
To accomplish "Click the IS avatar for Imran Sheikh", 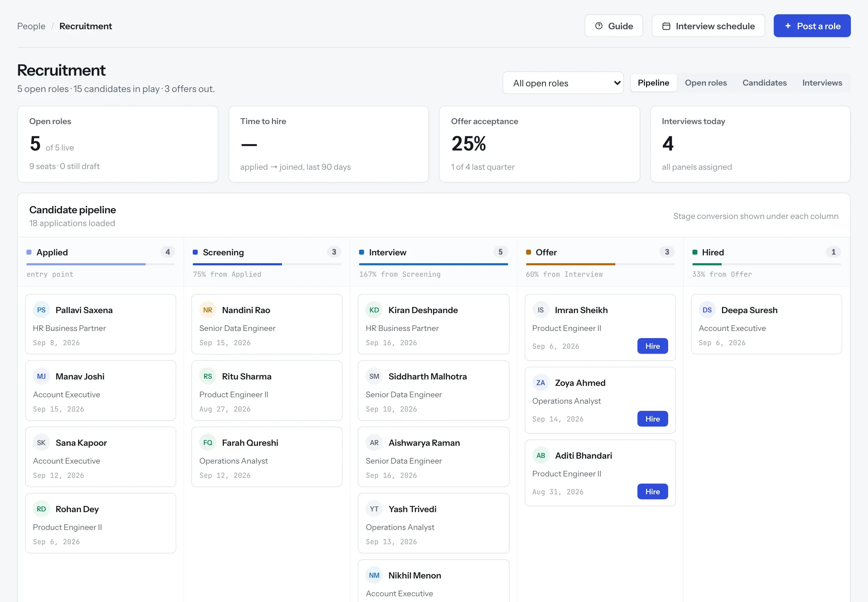I will [540, 310].
